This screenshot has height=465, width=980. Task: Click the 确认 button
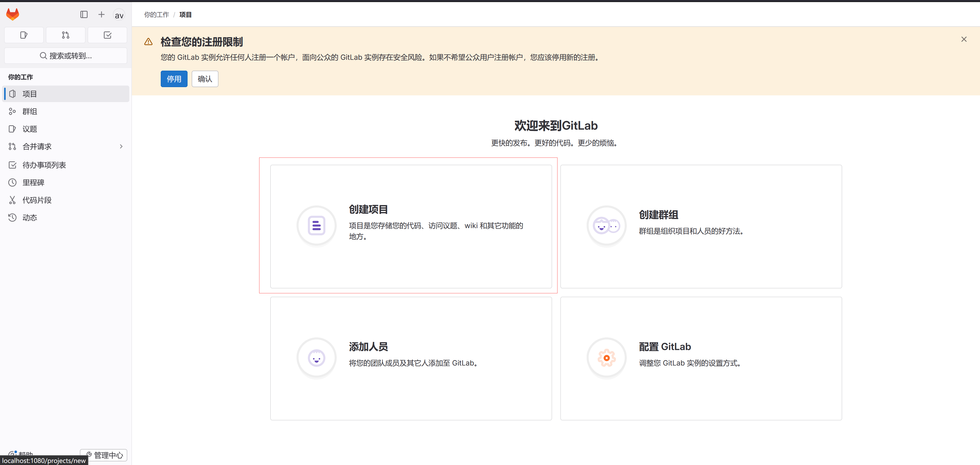[205, 79]
